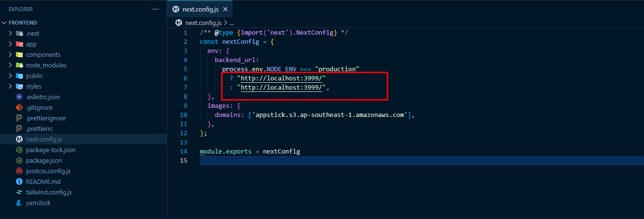Click line number 15 in the gutter
The width and height of the screenshot is (644, 219).
point(184,160)
